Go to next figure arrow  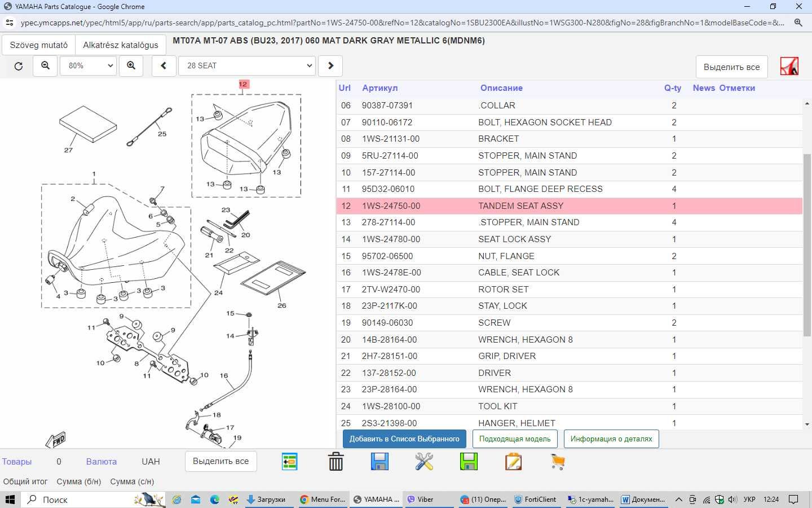pyautogui.click(x=330, y=66)
